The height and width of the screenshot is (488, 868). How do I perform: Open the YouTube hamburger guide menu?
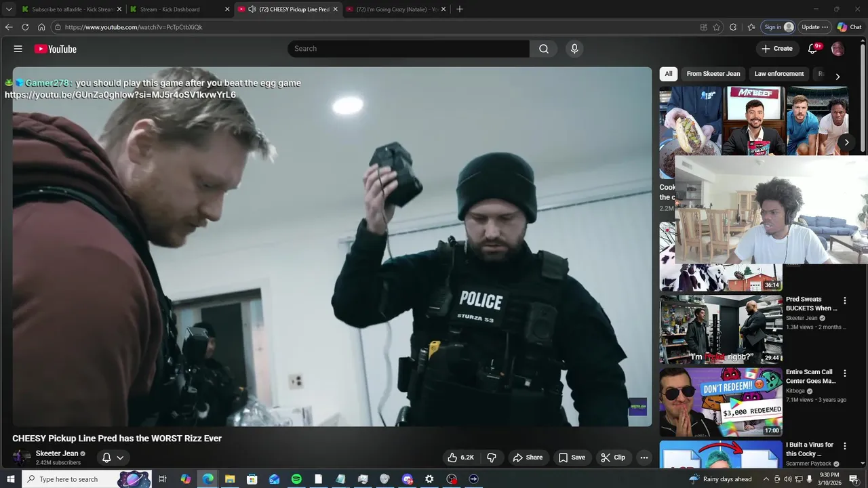pyautogui.click(x=18, y=49)
